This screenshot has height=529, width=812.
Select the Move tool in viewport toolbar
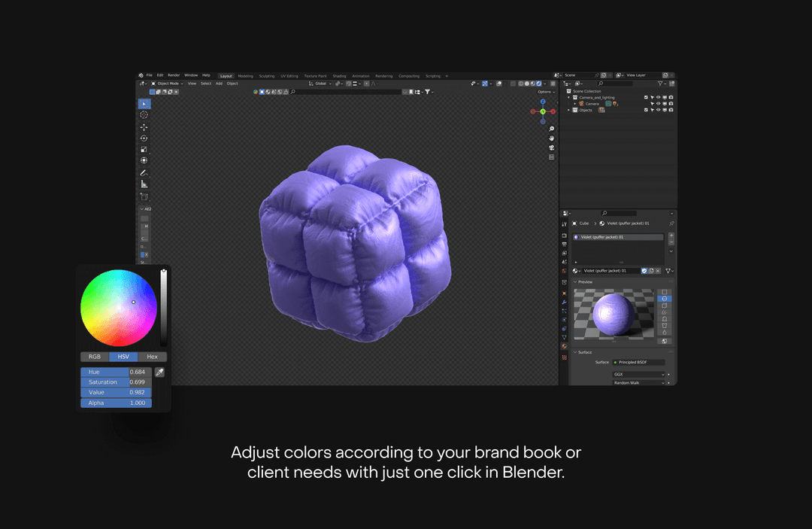[144, 126]
